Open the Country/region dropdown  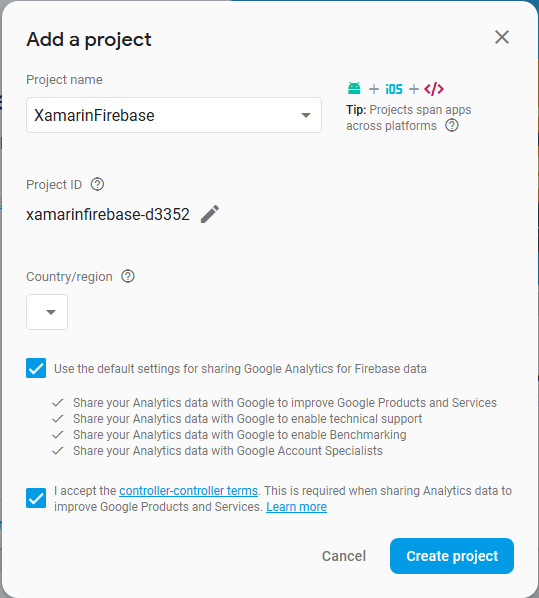(x=47, y=312)
